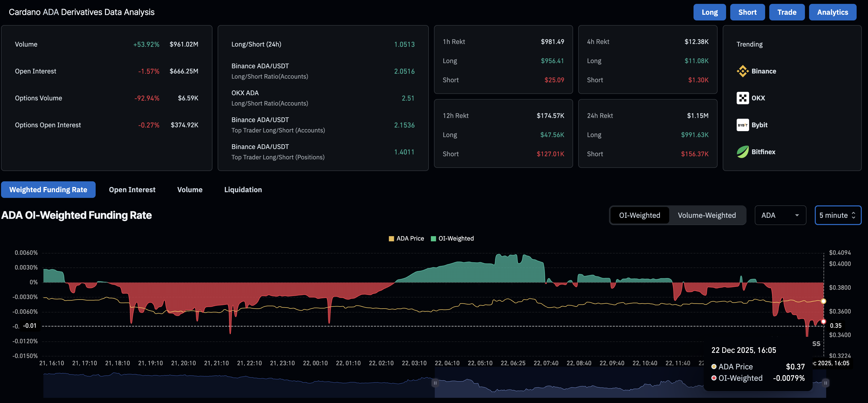Click the yellow ADA Price legend marker

[x=391, y=238]
